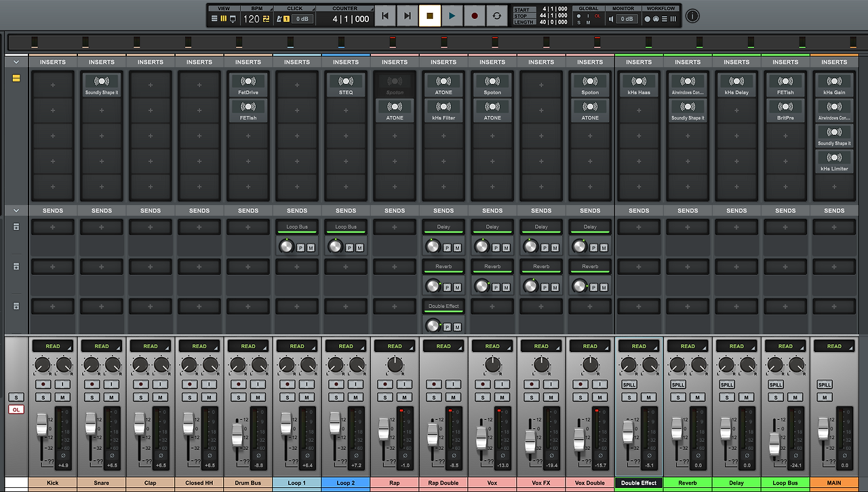This screenshot has width=868, height=492.
Task: Click SPILL on MAIN channel
Action: tap(825, 385)
